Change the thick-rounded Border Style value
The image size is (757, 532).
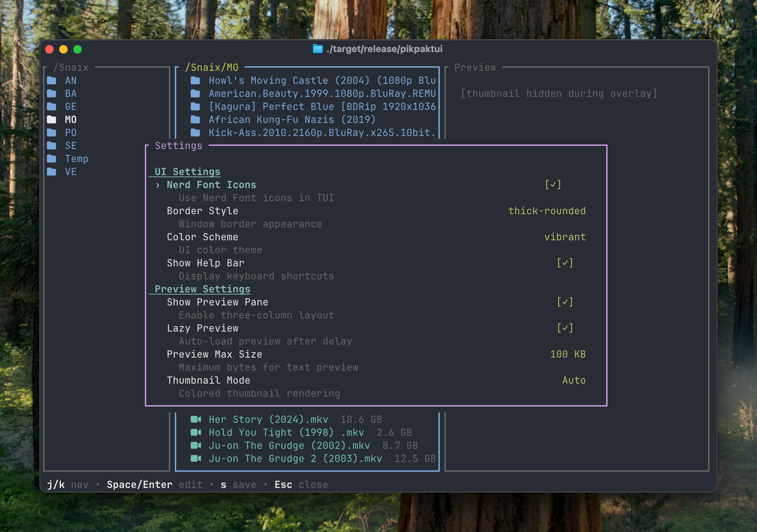click(547, 211)
